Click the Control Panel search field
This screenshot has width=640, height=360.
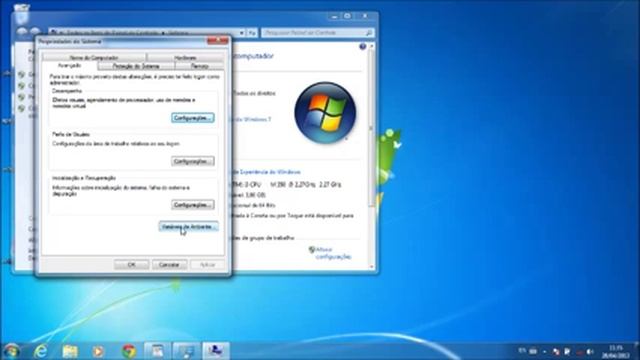tap(314, 32)
